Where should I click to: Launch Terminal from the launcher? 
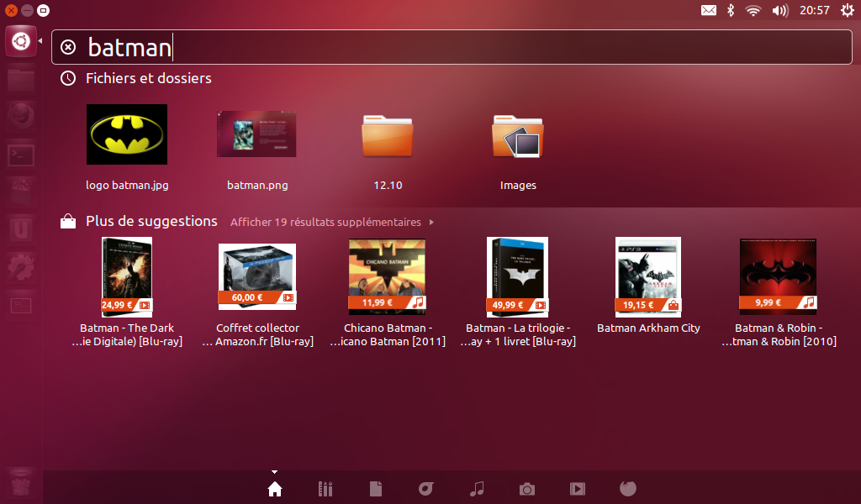point(21,155)
